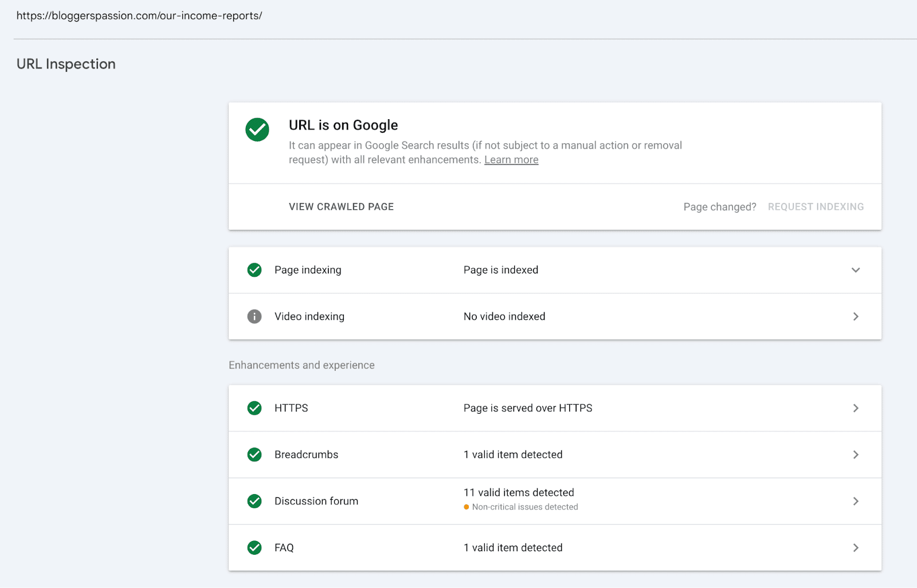This screenshot has width=917, height=588.
Task: Expand the Page indexing section
Action: (855, 269)
